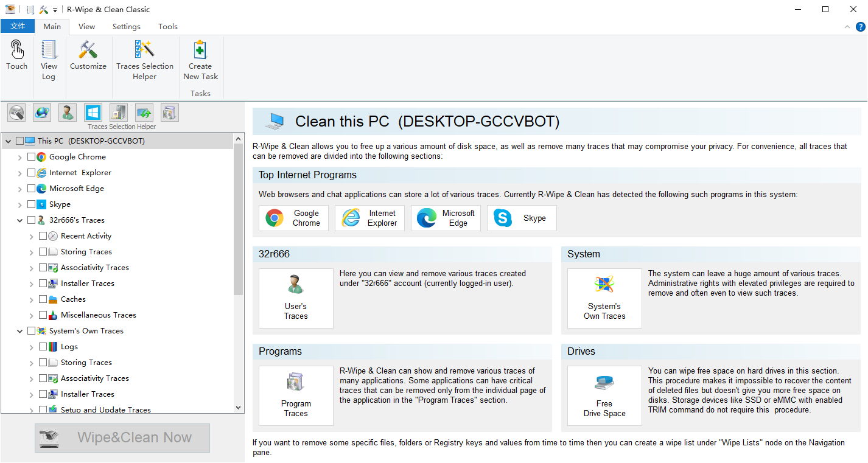Check the 32r666's Traces checkbox
This screenshot has width=868, height=463.
(x=31, y=220)
